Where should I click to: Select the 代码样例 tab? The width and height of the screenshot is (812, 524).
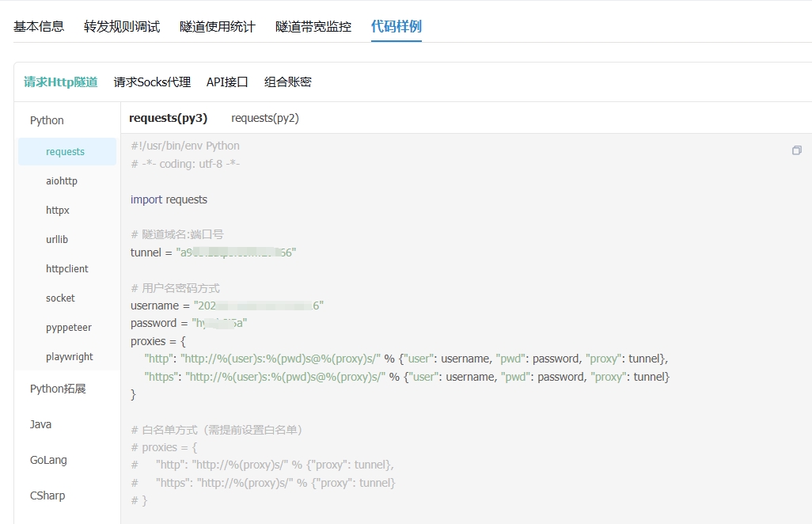point(396,26)
